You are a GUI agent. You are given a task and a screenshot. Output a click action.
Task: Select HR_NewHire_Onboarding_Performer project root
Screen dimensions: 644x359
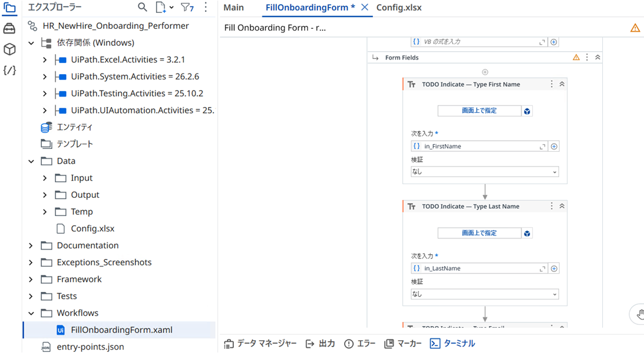[x=115, y=26]
